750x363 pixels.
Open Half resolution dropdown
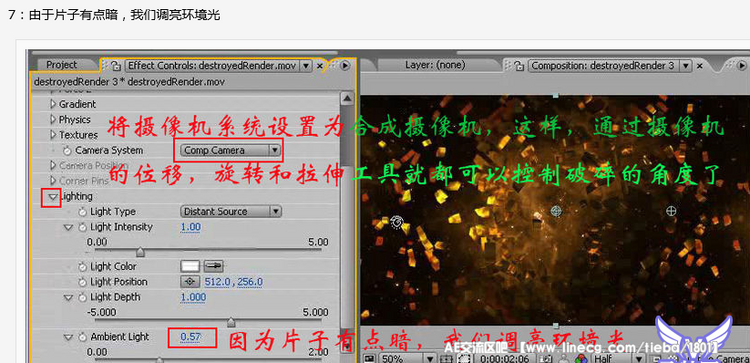[x=617, y=358]
